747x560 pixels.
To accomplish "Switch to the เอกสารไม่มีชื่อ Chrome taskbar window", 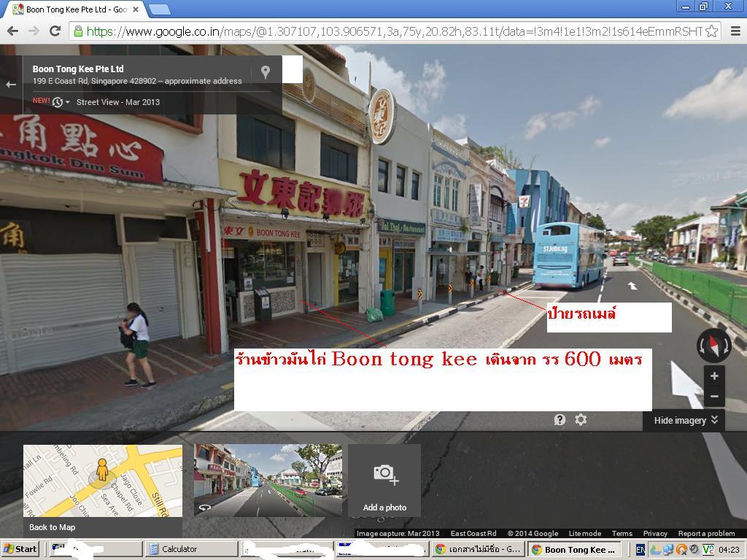I will (478, 549).
